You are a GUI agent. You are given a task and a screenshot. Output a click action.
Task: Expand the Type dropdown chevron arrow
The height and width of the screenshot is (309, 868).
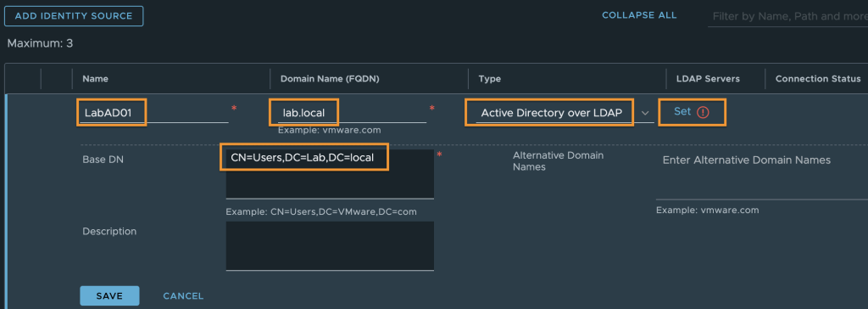pyautogui.click(x=645, y=113)
